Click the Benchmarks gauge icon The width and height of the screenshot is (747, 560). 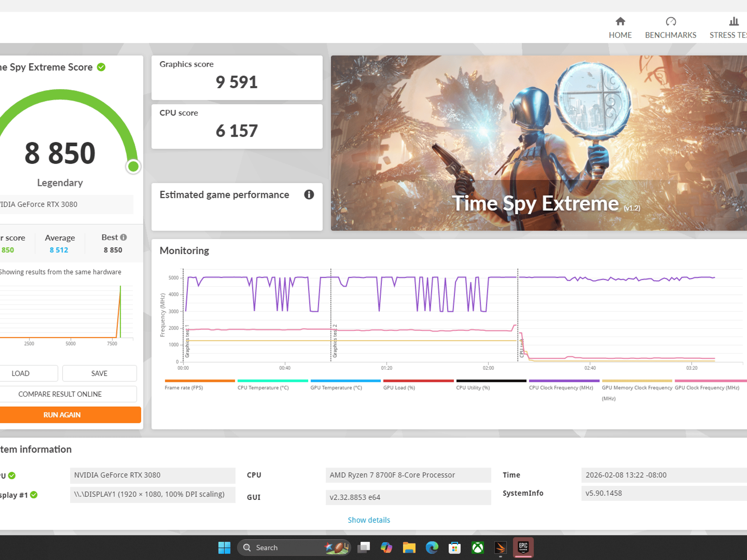671,22
